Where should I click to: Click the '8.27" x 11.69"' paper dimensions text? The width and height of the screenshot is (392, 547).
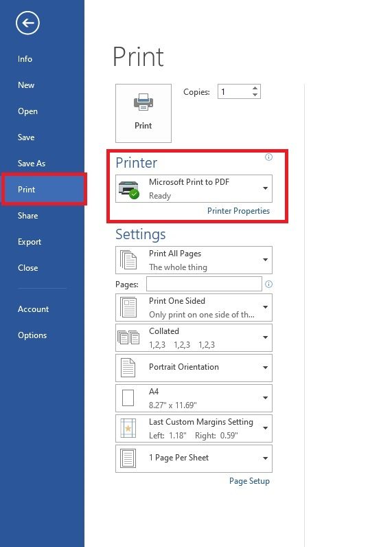173,405
